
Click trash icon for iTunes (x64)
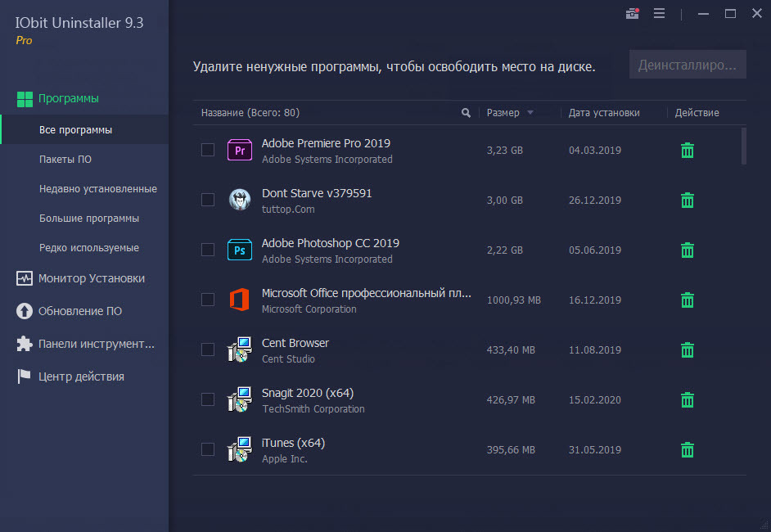point(688,449)
